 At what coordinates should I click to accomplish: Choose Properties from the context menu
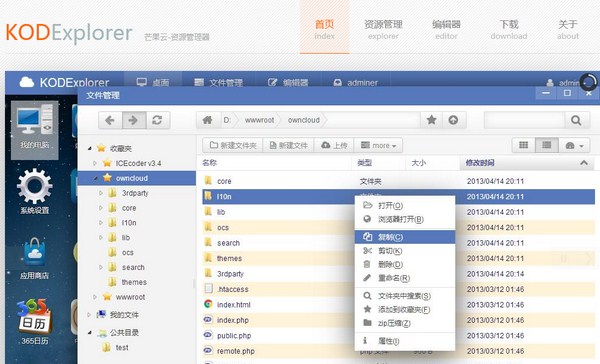[405, 341]
